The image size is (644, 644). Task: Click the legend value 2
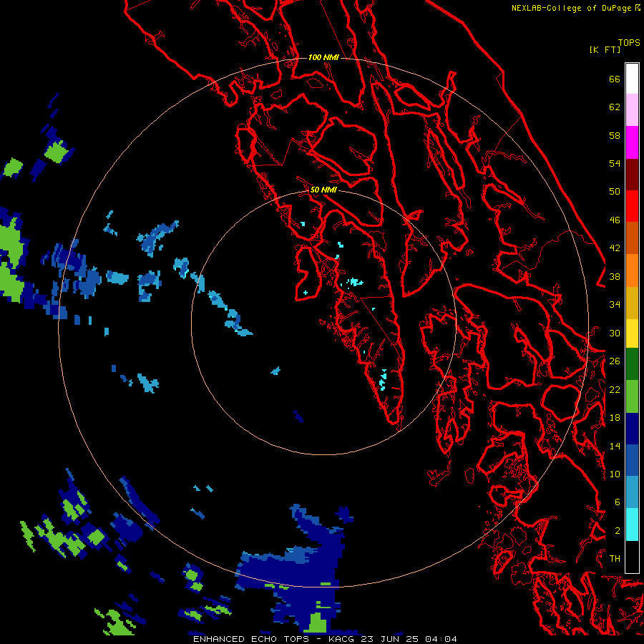click(x=617, y=530)
